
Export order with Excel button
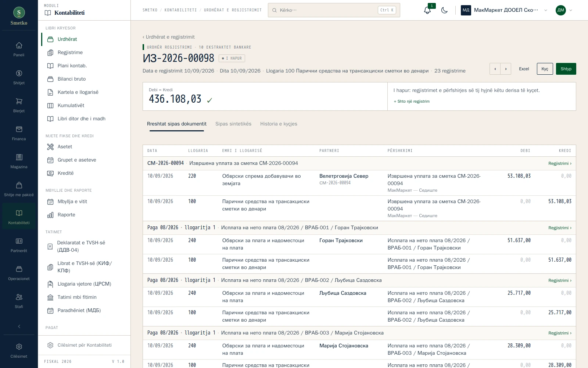click(x=524, y=69)
